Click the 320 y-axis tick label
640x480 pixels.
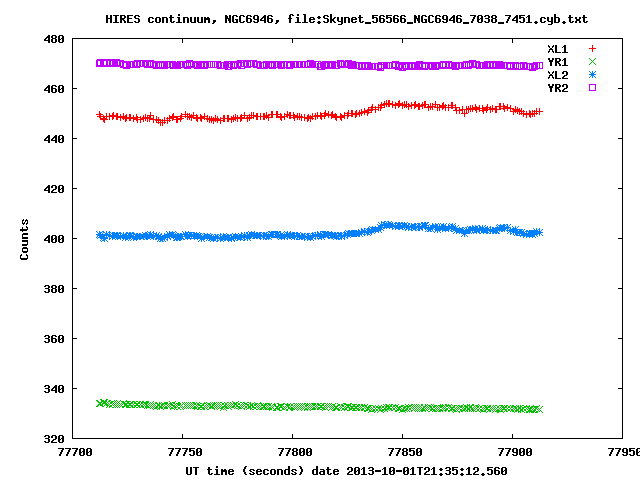coord(54,439)
